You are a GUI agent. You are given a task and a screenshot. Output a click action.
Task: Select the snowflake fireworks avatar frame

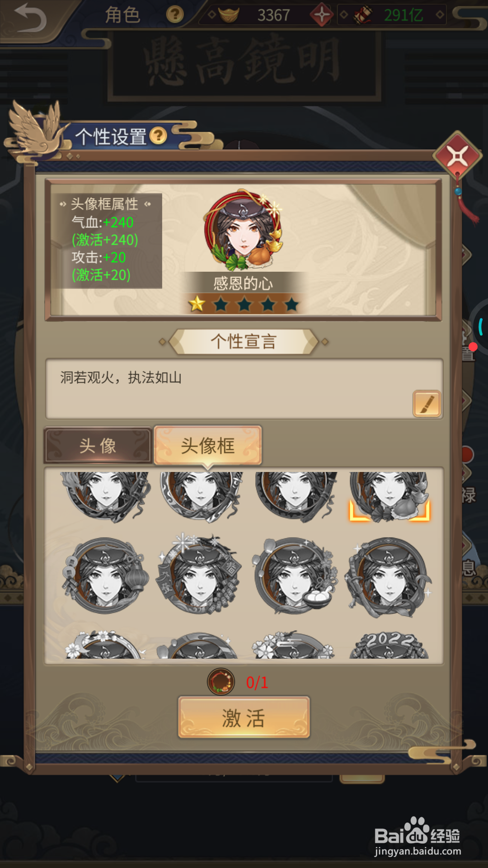pos(199,574)
